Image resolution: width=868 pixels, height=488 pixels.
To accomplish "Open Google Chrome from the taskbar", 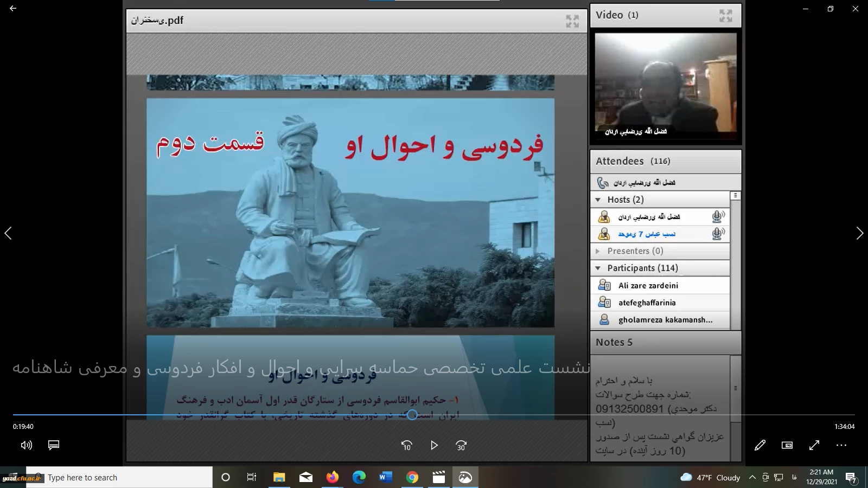I will coord(412,477).
